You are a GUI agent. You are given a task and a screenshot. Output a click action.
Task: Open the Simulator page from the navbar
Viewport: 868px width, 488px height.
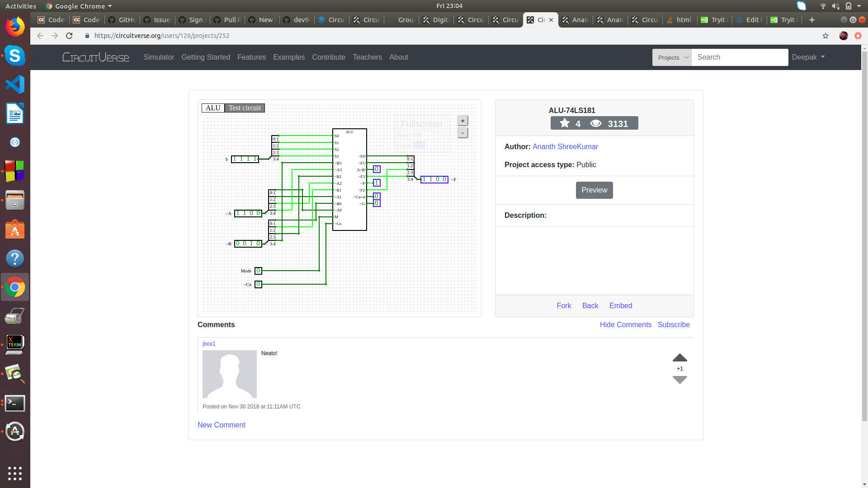[159, 57]
